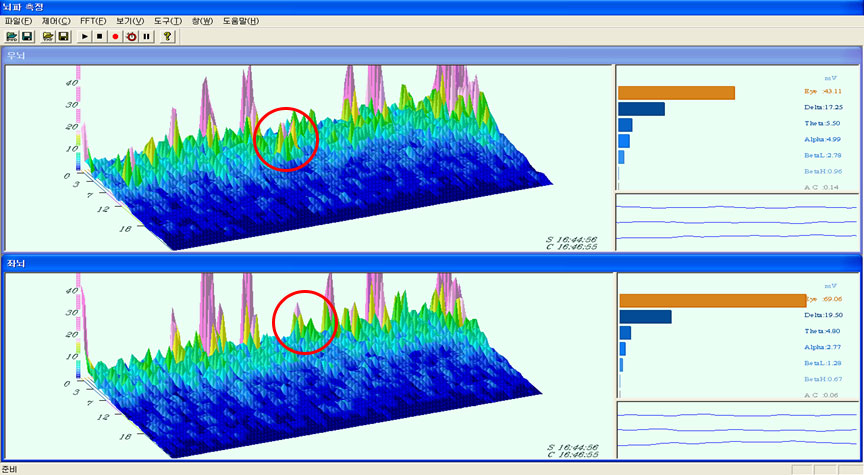This screenshot has height=475, width=864.
Task: Open the FFT(F) menu
Action: point(93,21)
